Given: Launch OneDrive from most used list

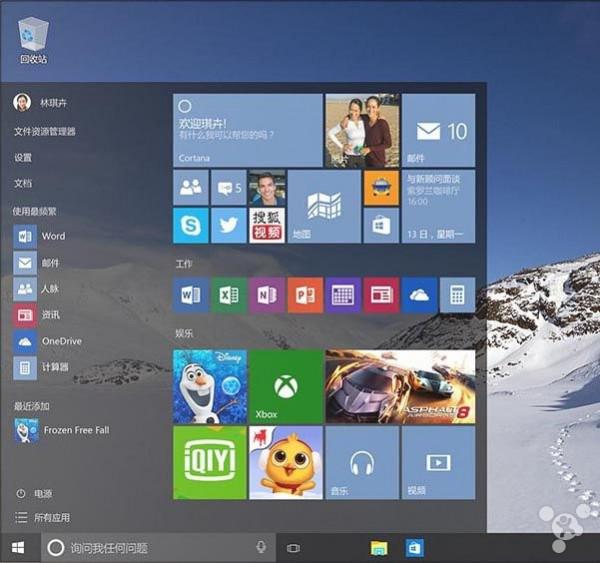Looking at the screenshot, I should click(x=48, y=341).
